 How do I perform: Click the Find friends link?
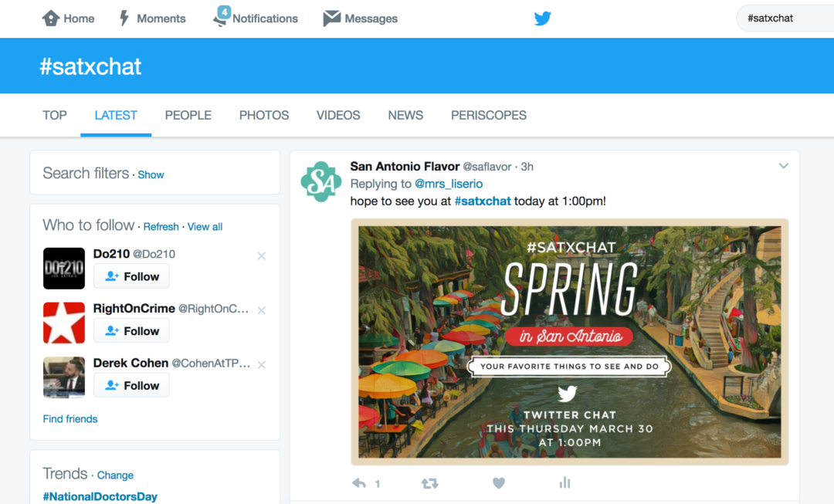coord(69,418)
